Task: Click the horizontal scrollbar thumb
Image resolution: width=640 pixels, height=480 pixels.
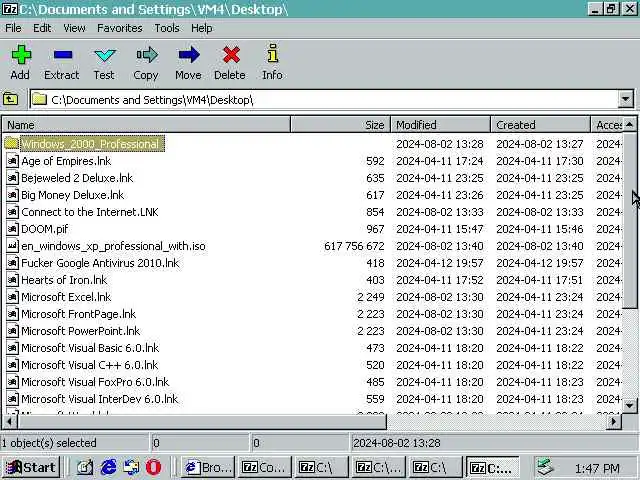Action: point(202,422)
